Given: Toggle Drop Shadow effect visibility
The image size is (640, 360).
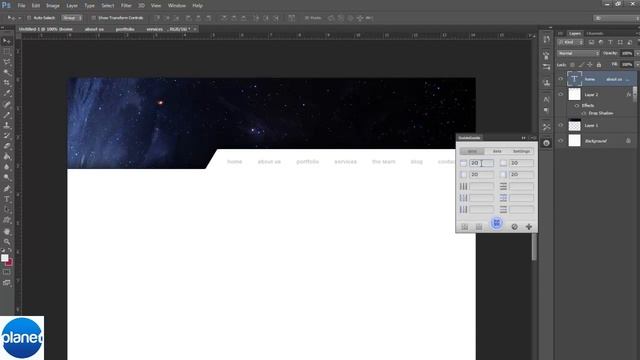Looking at the screenshot, I should 583,113.
